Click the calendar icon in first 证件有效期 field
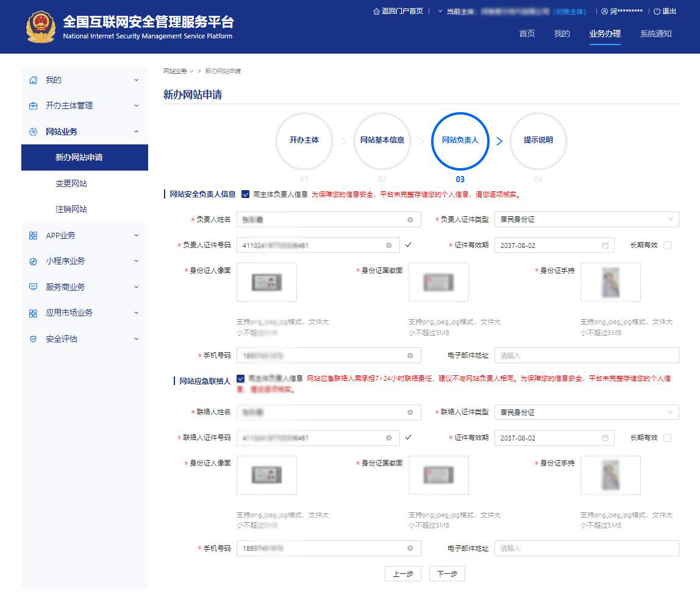This screenshot has height=605, width=700. click(x=605, y=246)
